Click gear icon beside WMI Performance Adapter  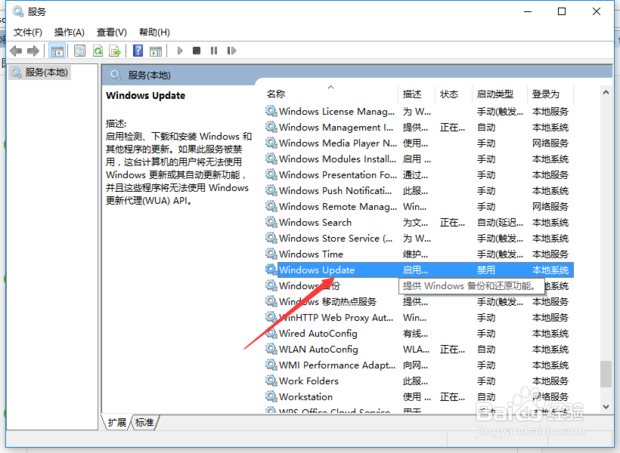pos(271,365)
